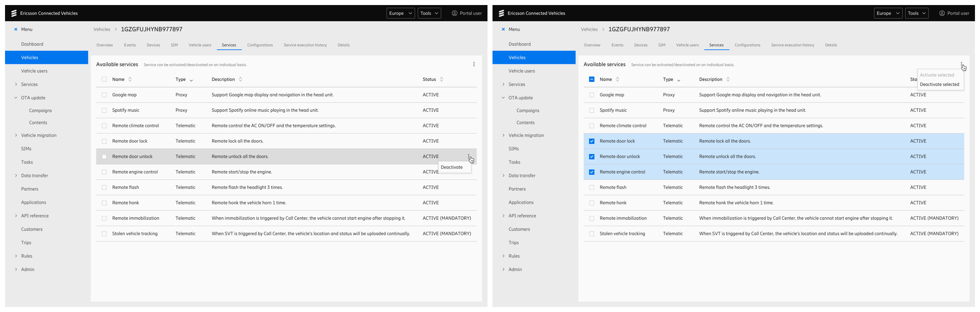Click the Ericsson logo in the left screenshot
The image size is (980, 312).
coord(14,13)
